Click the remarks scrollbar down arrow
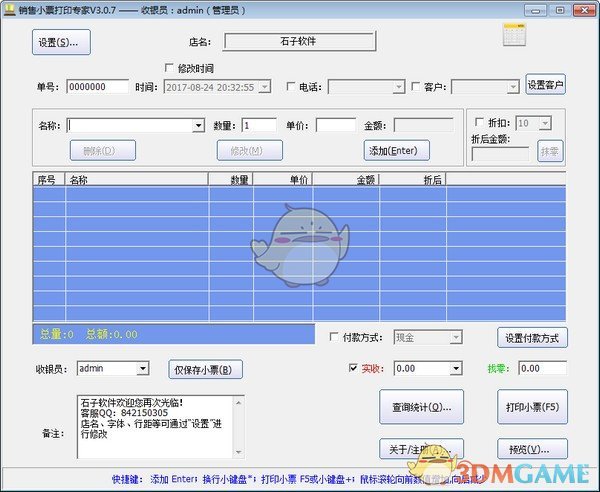Viewport: 600px width, 492px height. point(238,452)
